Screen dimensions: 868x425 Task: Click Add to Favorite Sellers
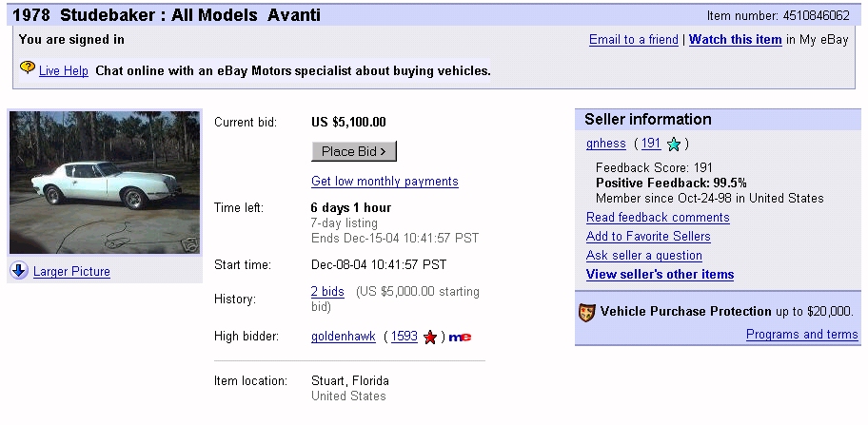647,237
